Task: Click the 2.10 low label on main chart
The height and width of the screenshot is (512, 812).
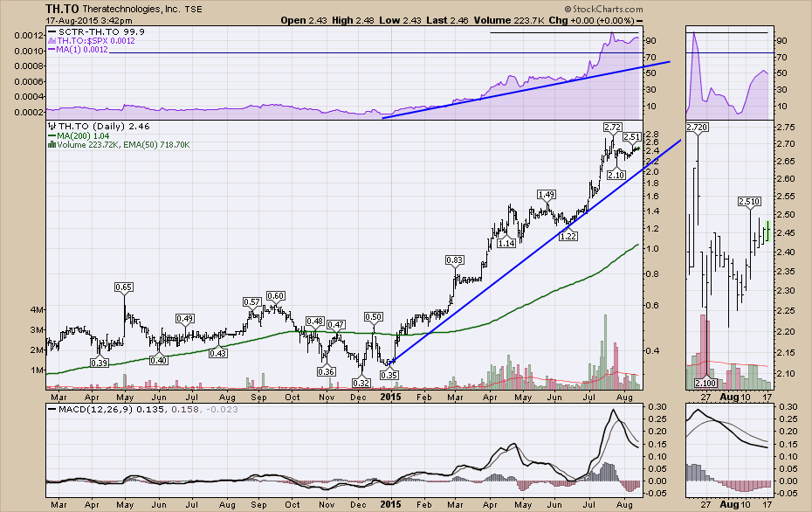Action: tap(616, 175)
